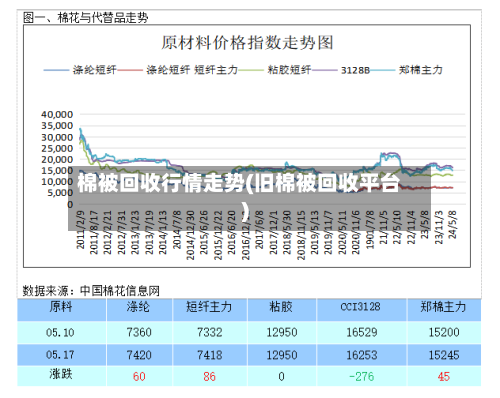
Task: Click the 2011/2/9 date on the x-axis
Action: pos(80,229)
